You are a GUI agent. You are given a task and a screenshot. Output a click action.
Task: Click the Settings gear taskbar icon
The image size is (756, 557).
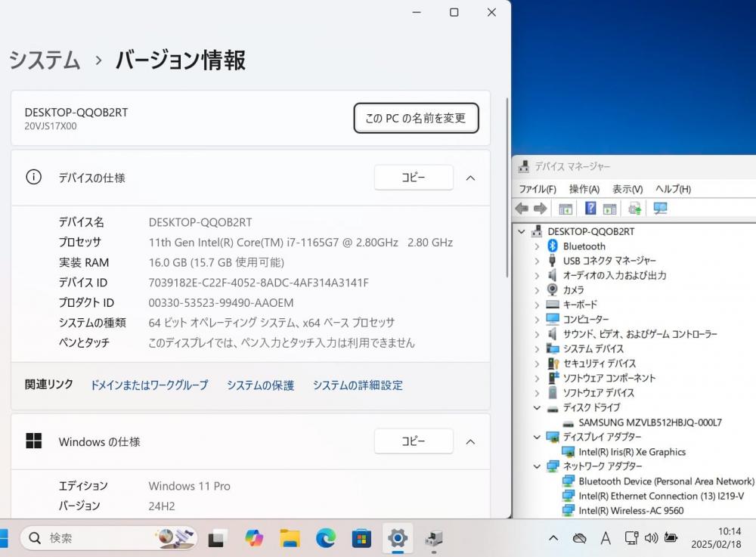[398, 537]
